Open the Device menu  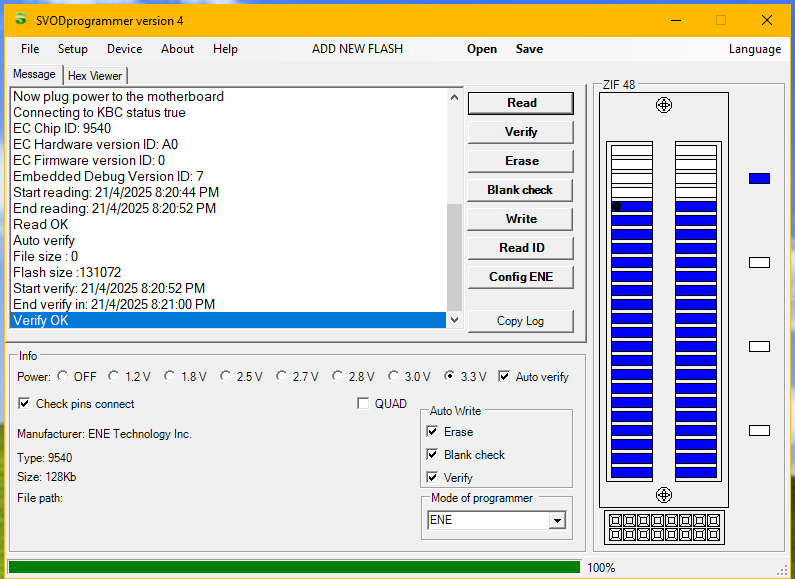(x=124, y=49)
